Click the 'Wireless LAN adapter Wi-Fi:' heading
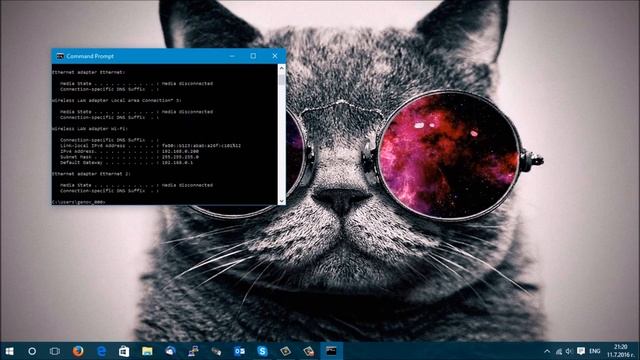 click(x=90, y=129)
